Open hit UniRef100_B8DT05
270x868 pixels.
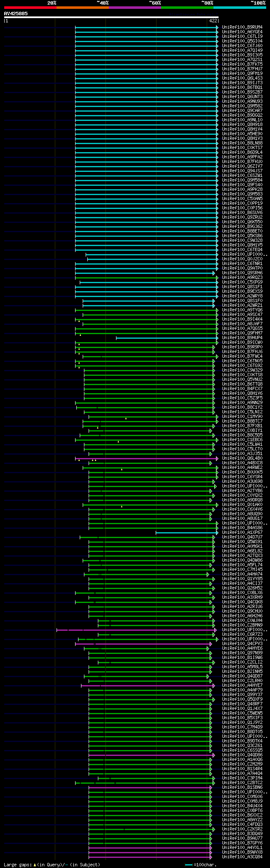[x=242, y=732]
